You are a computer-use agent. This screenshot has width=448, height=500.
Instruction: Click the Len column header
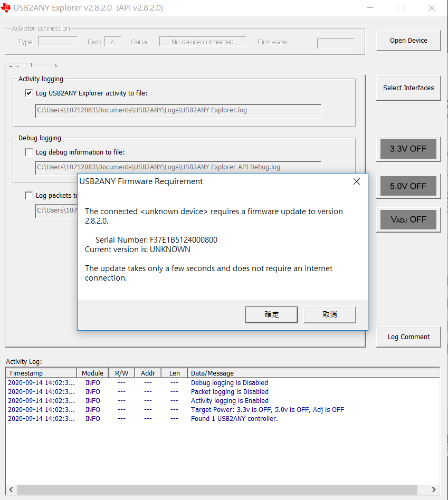[x=174, y=373]
